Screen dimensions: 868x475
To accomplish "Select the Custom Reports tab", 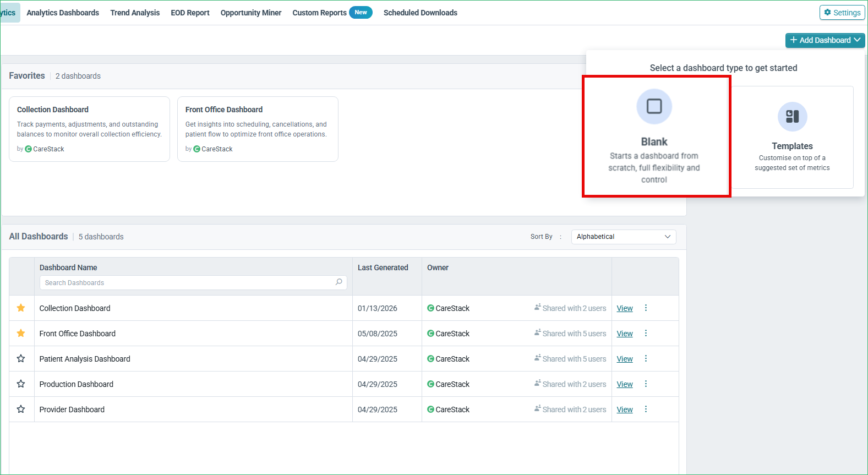I will 319,13.
